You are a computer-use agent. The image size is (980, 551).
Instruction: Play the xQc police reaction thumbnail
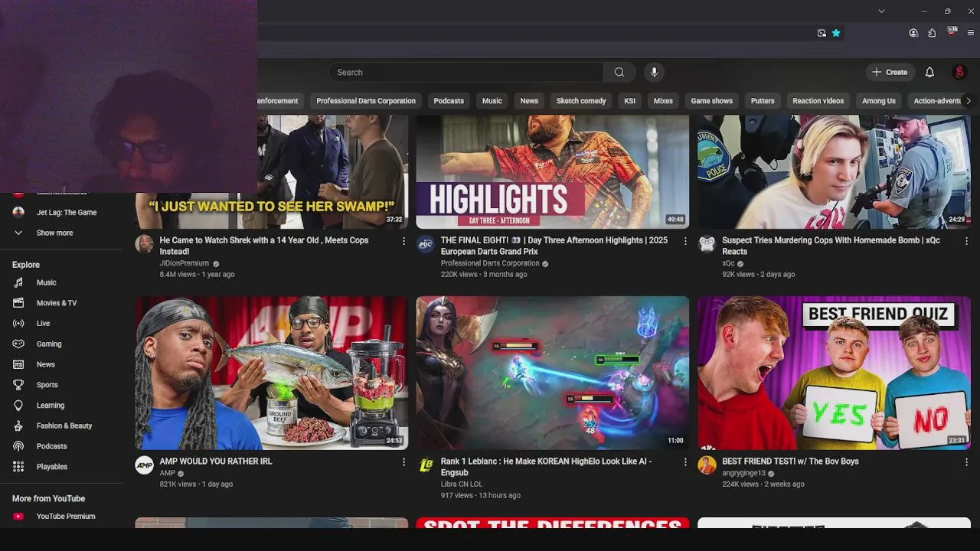click(834, 171)
